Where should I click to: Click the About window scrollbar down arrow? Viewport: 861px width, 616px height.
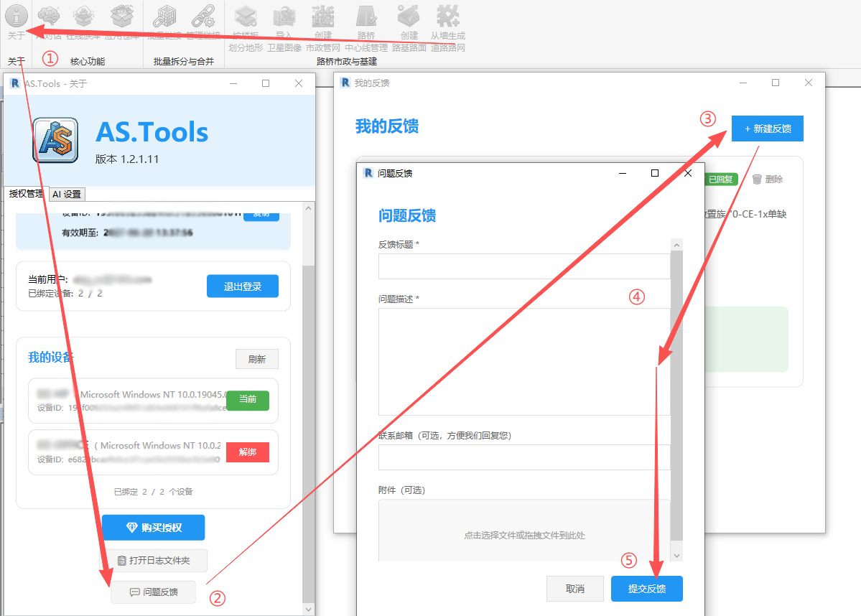309,610
